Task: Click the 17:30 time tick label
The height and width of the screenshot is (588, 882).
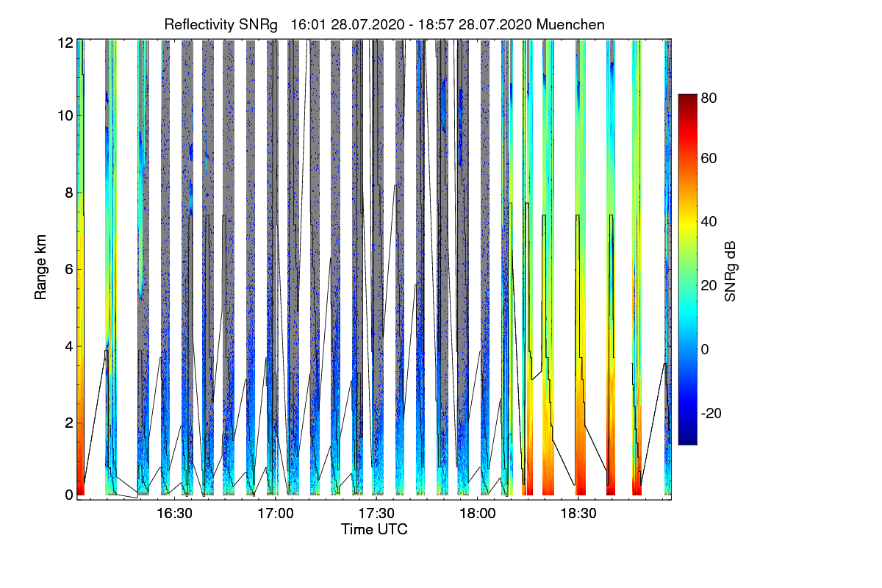Action: [376, 514]
